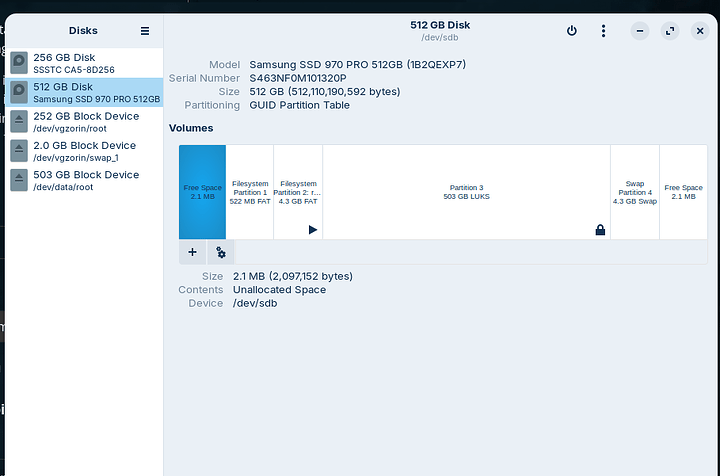Select Filesystem Partition 1 522 MB FAT

(250, 192)
